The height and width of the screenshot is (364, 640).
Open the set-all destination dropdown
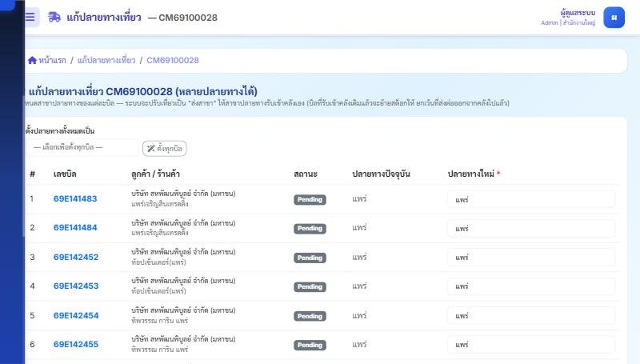pos(82,147)
